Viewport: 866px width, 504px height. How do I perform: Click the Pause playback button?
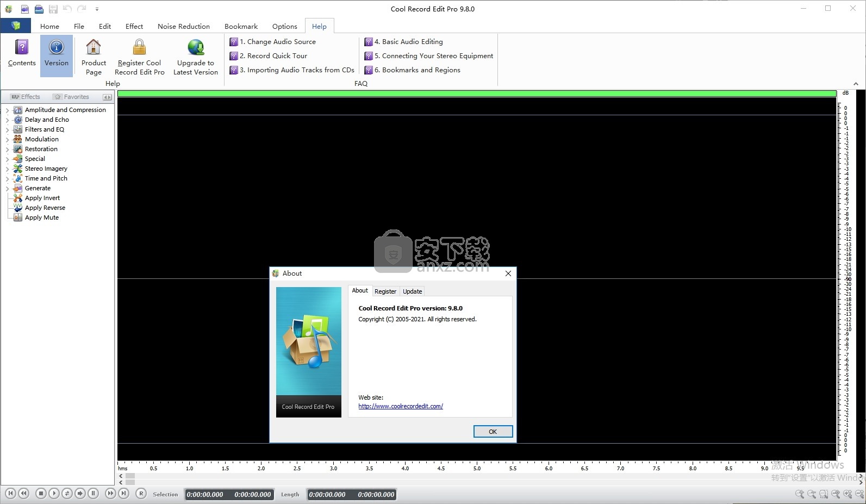pos(93,493)
